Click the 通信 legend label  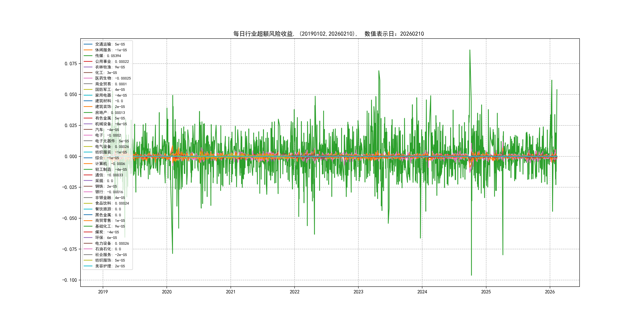coord(109,175)
